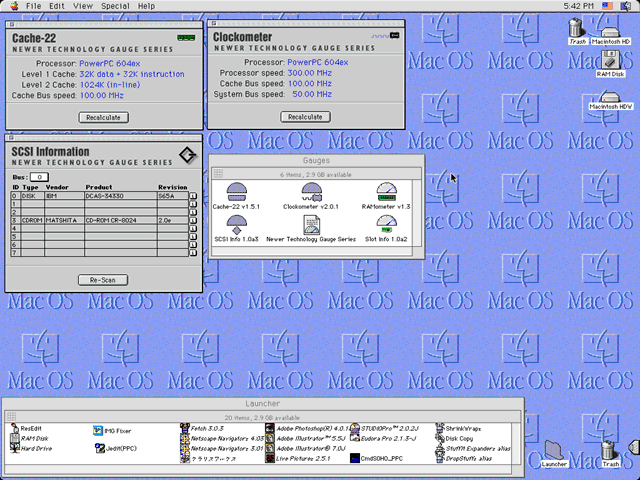Select the Macintosh HDV desktop icon
Viewport: 640px width, 480px height.
point(611,100)
